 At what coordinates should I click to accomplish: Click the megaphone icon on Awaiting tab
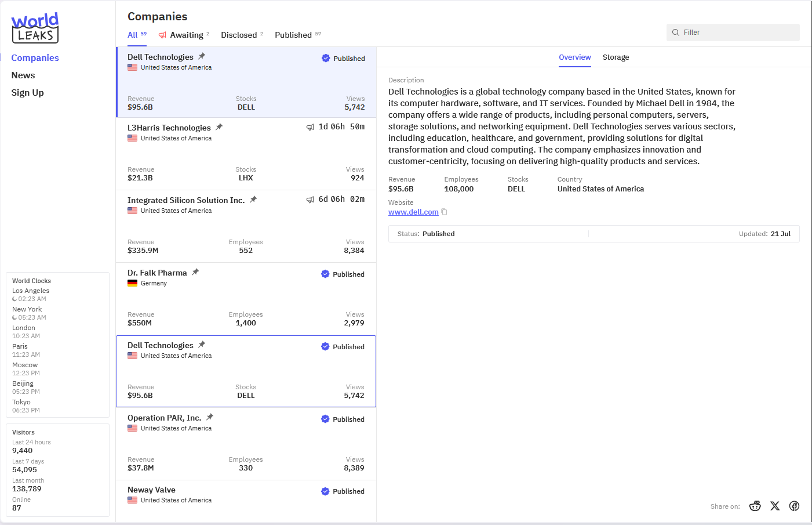[163, 35]
